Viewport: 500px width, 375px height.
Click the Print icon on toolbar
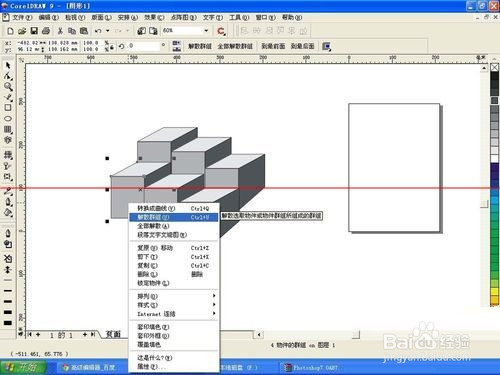tap(46, 31)
